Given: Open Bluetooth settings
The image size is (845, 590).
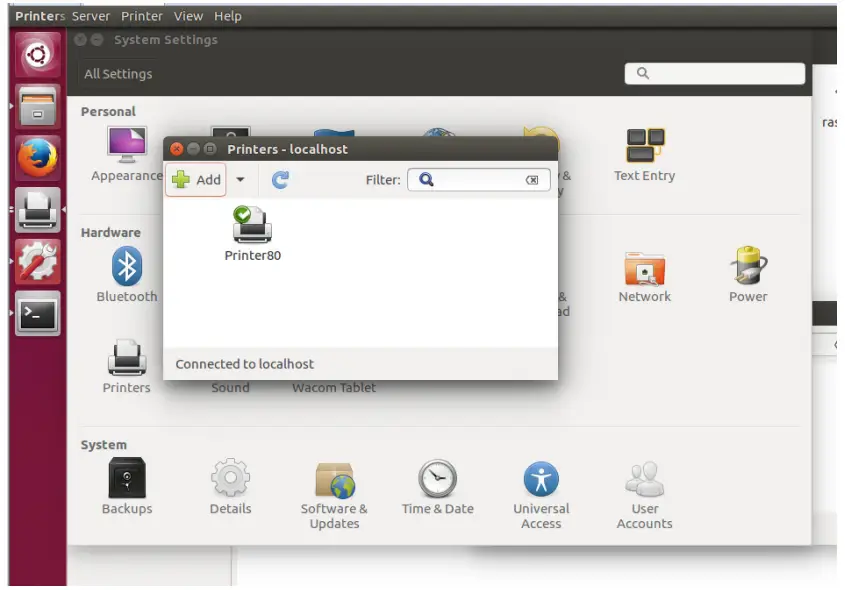Looking at the screenshot, I should click(x=127, y=274).
